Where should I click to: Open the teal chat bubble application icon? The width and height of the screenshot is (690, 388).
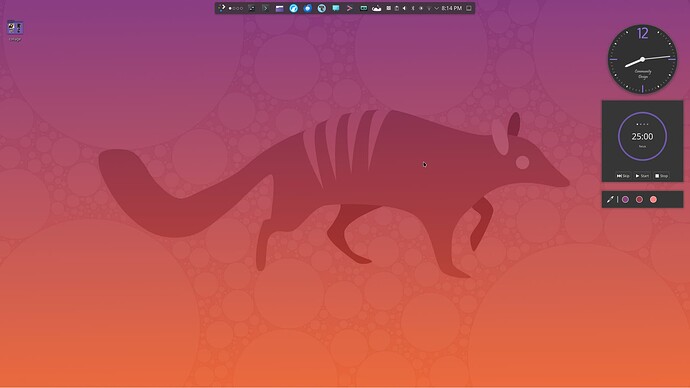pyautogui.click(x=336, y=8)
